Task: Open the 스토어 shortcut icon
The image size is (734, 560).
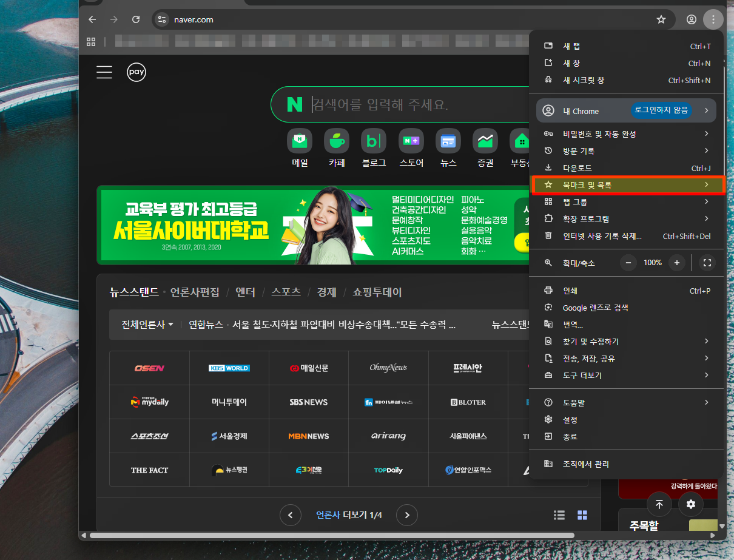Action: (411, 141)
